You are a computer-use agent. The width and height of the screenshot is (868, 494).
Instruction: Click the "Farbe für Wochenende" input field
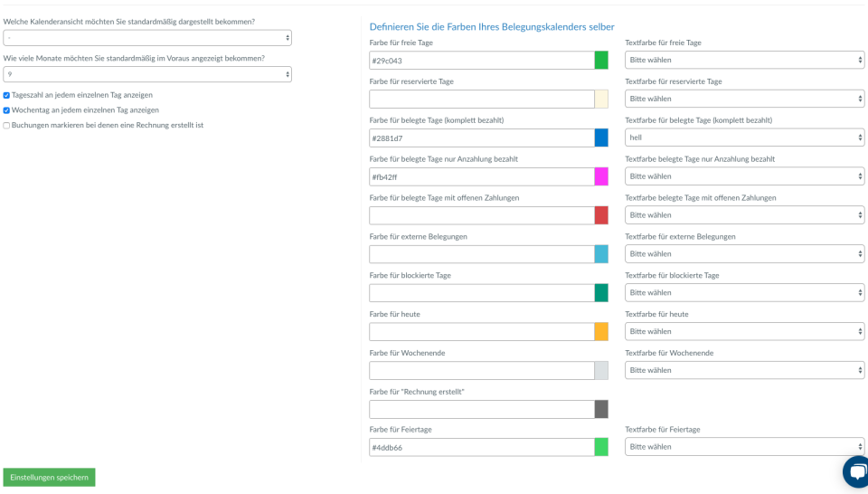click(481, 371)
